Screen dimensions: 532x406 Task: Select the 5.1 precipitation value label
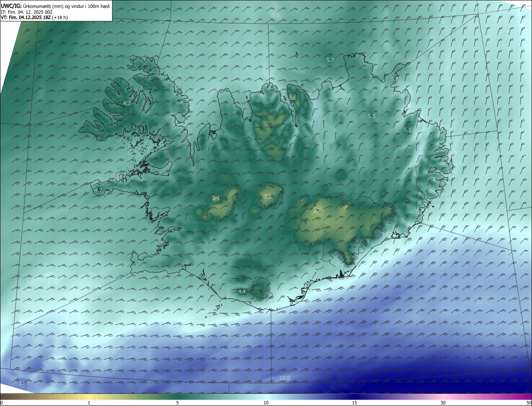pos(407,130)
